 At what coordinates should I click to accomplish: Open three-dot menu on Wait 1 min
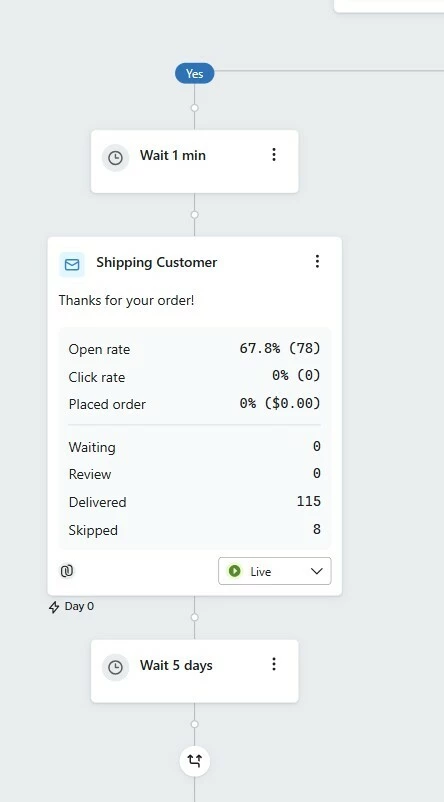(x=274, y=154)
